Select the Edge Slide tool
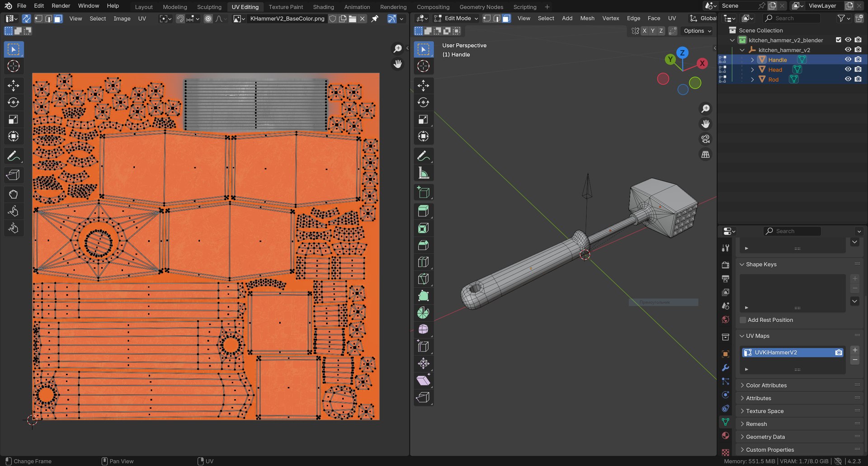 coord(424,347)
